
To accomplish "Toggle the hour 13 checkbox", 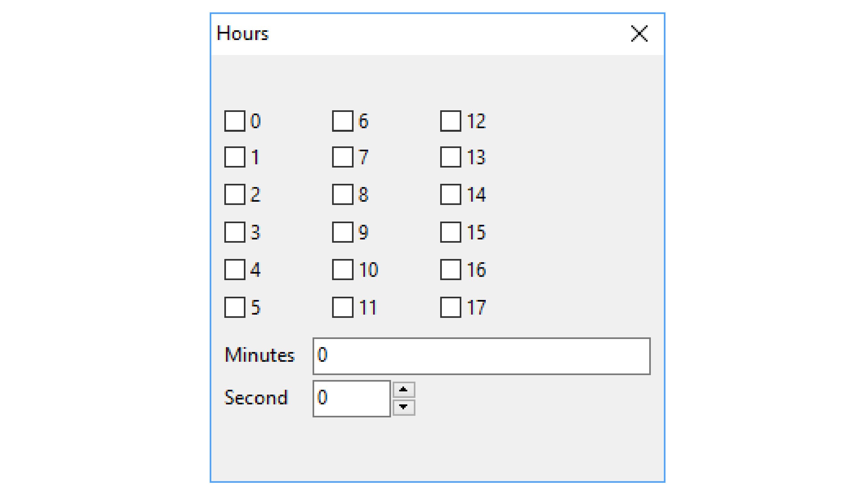I will point(451,157).
